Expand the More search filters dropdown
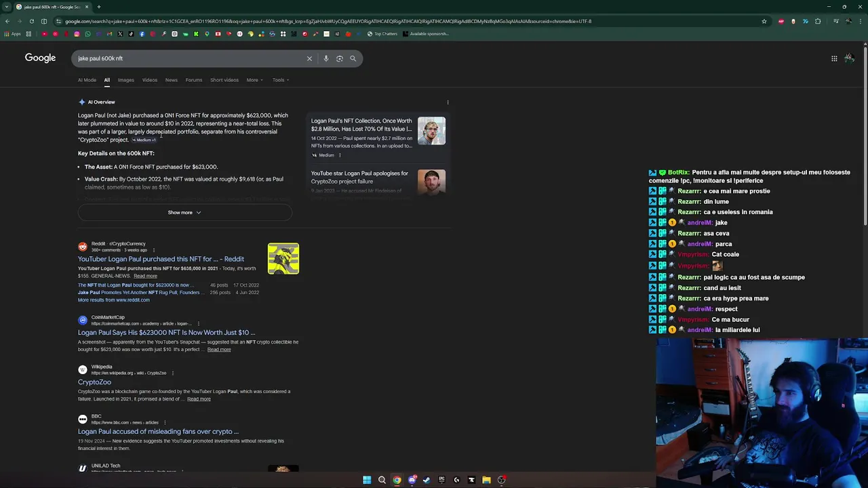The height and width of the screenshot is (488, 868). tap(254, 80)
